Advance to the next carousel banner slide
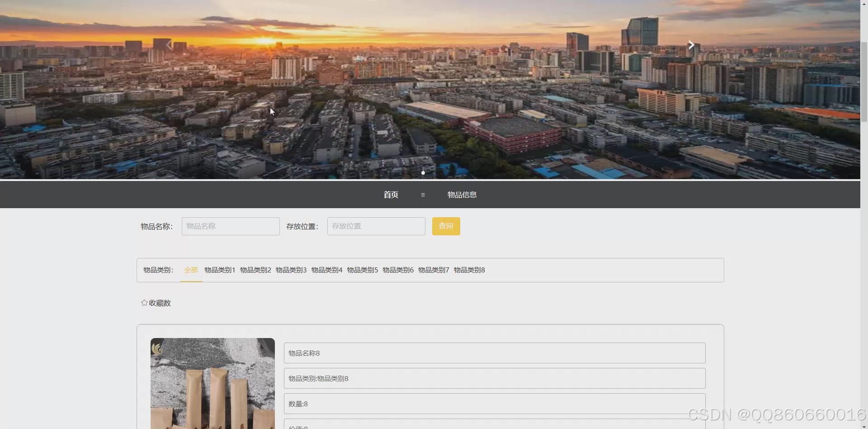868x429 pixels. (x=691, y=45)
